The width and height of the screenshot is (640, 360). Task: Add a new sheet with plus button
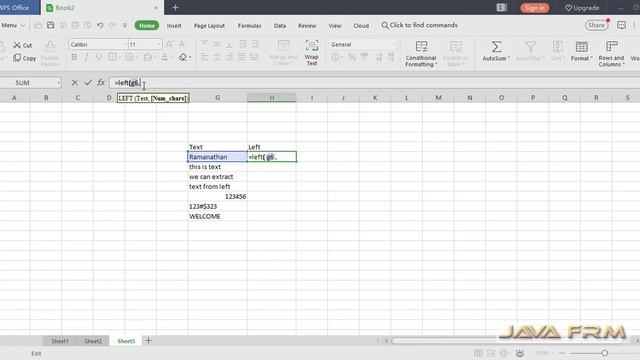tap(148, 340)
